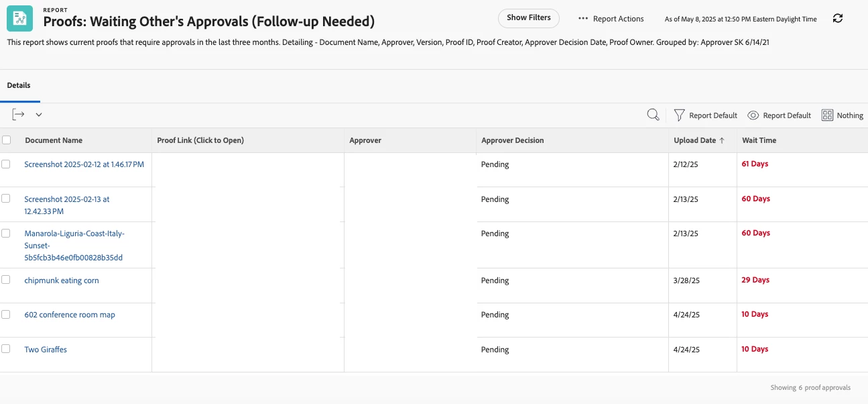The image size is (868, 404).
Task: Check the box for 602 conference room map
Action: click(6, 314)
